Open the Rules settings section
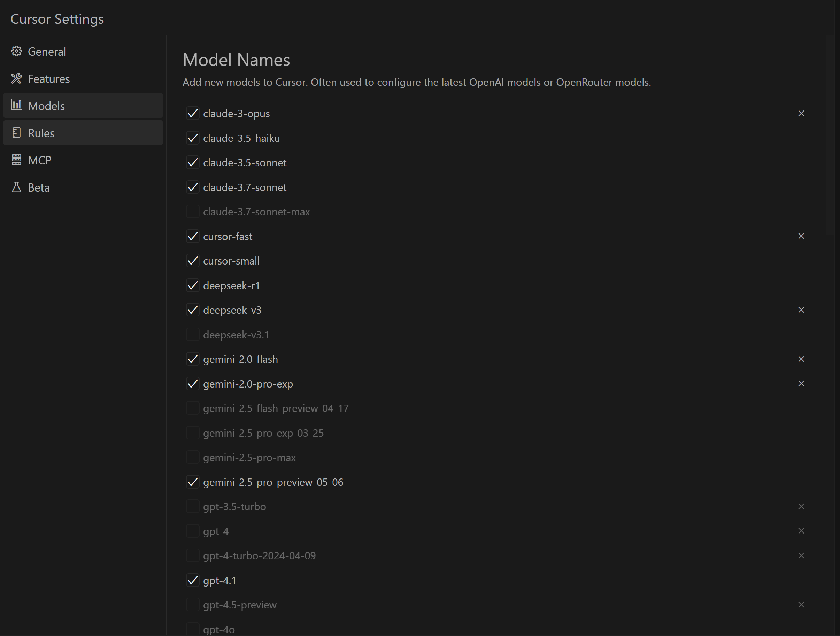Viewport: 840px width, 636px height. click(83, 133)
